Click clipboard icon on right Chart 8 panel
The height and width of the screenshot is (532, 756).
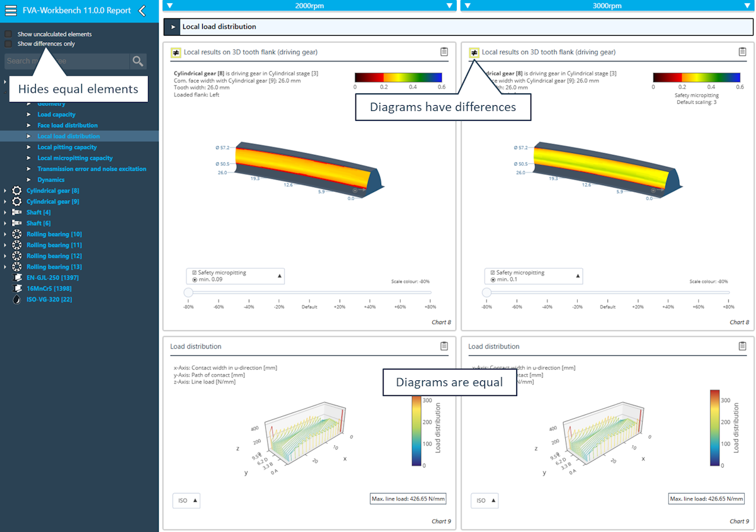[742, 52]
